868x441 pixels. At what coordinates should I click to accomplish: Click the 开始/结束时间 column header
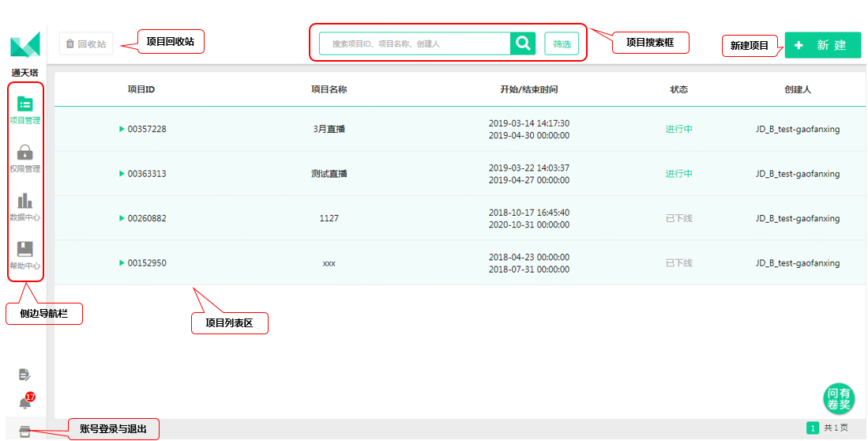pos(528,89)
